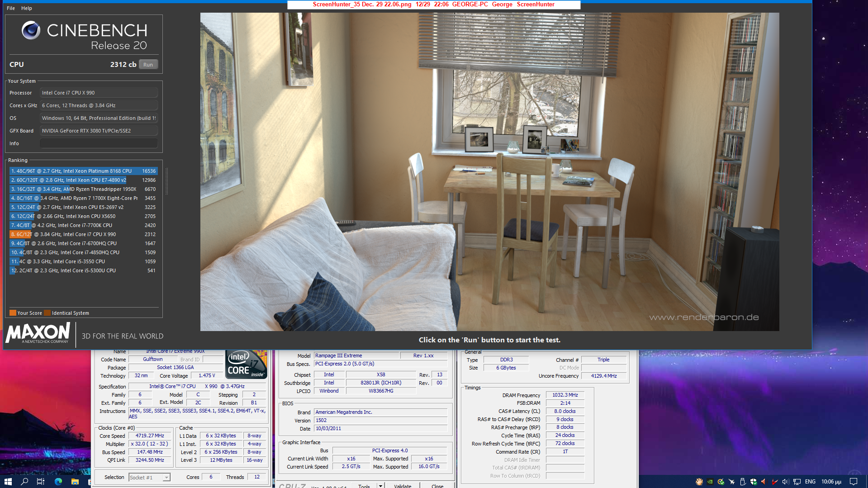Select ranking row AMD Ryzen 7 1700X
This screenshot has width=868, height=488.
pyautogui.click(x=83, y=198)
